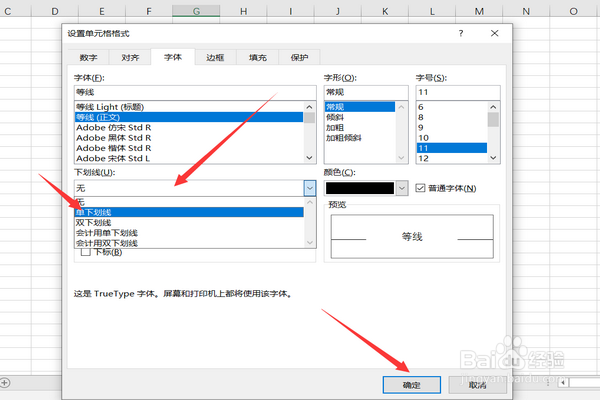The image size is (600, 400).
Task: Close the 设置单元格格式 dialog
Action: (x=494, y=33)
